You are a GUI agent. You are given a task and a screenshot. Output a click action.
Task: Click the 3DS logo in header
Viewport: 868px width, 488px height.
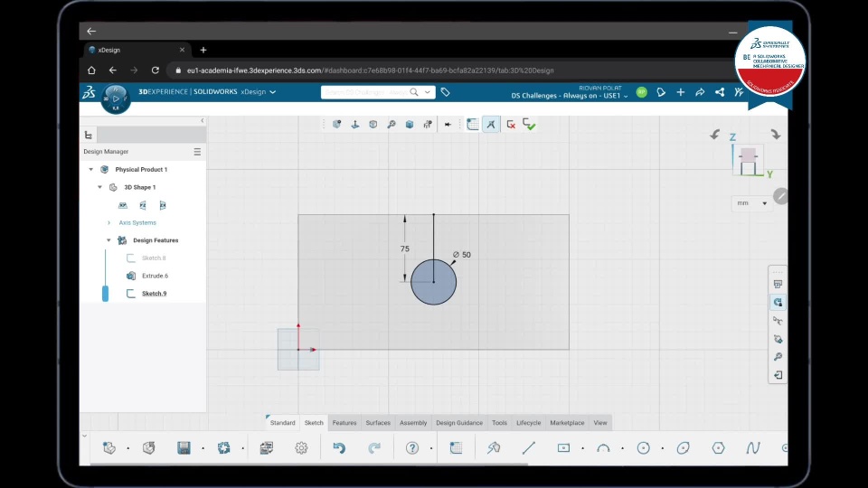tap(90, 92)
